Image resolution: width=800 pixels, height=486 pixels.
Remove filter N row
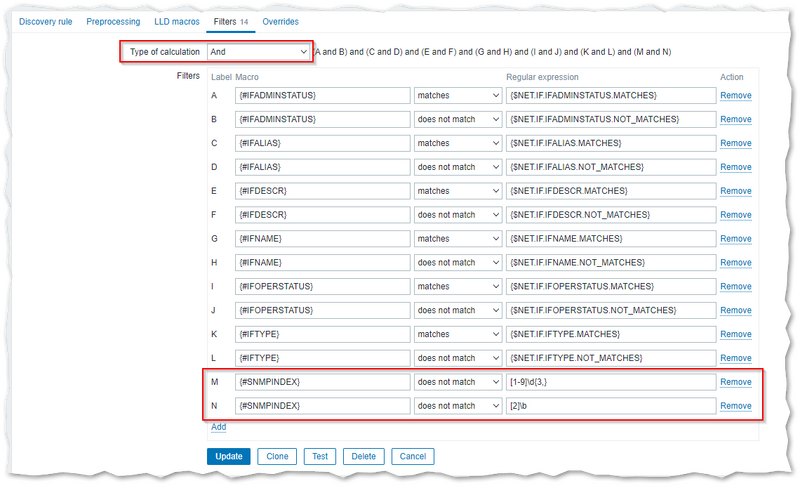[735, 406]
